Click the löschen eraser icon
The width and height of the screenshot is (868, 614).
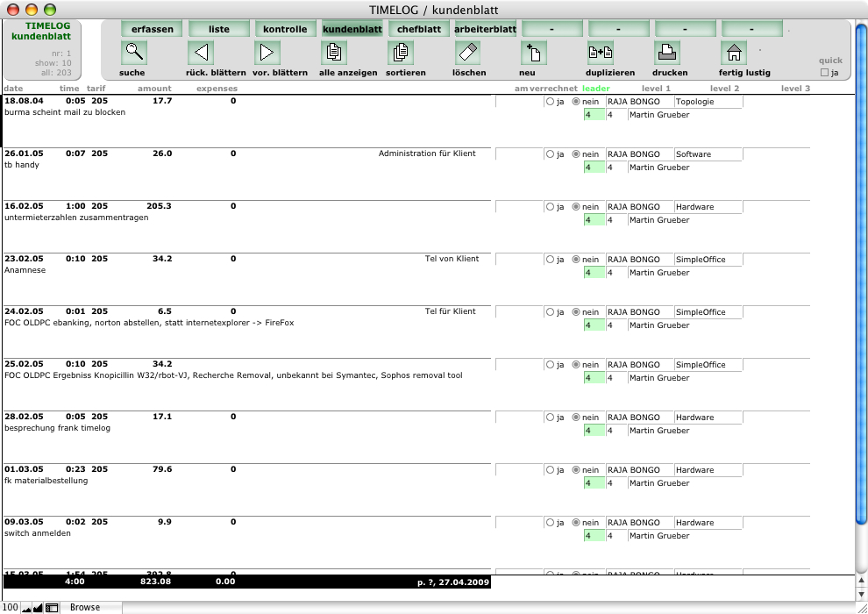(467, 53)
